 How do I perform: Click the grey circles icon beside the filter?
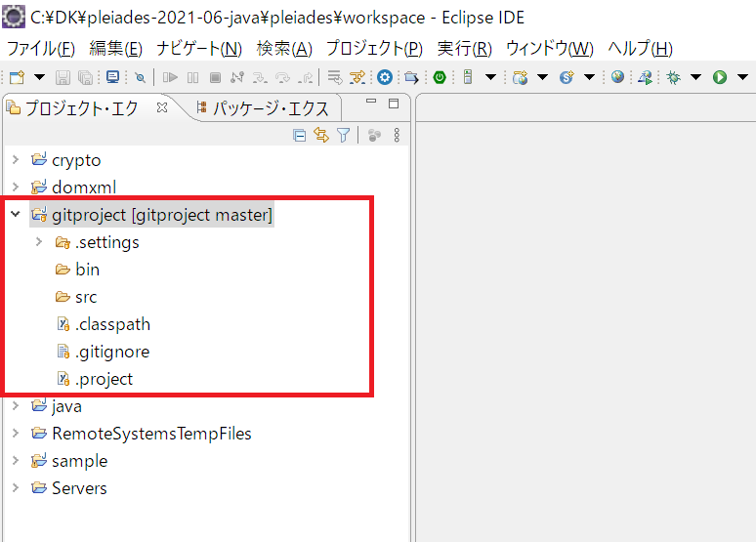click(x=374, y=136)
